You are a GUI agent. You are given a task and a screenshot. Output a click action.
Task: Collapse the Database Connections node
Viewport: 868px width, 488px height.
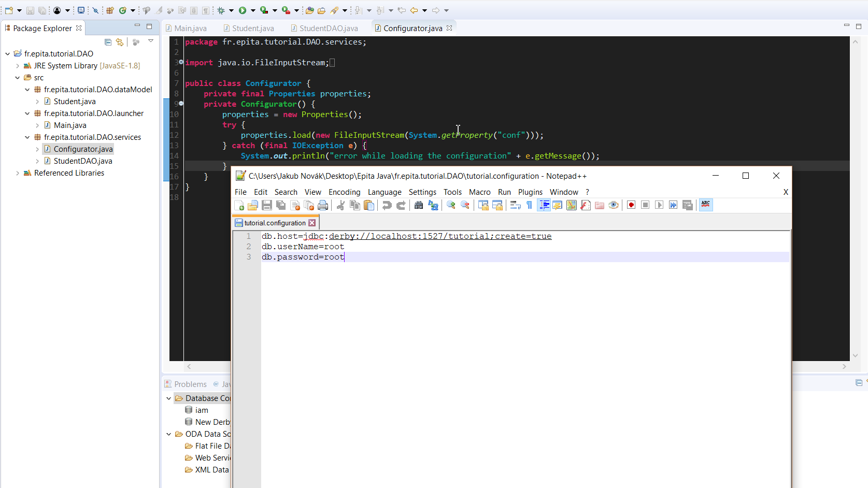169,398
